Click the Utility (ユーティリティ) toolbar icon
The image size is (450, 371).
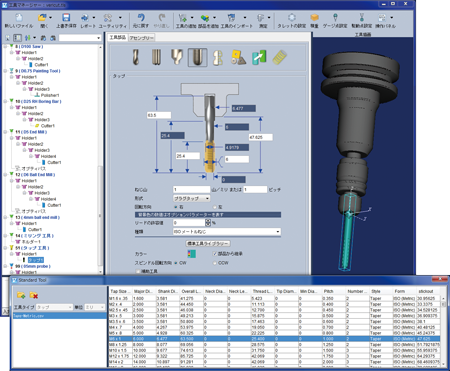coord(108,17)
